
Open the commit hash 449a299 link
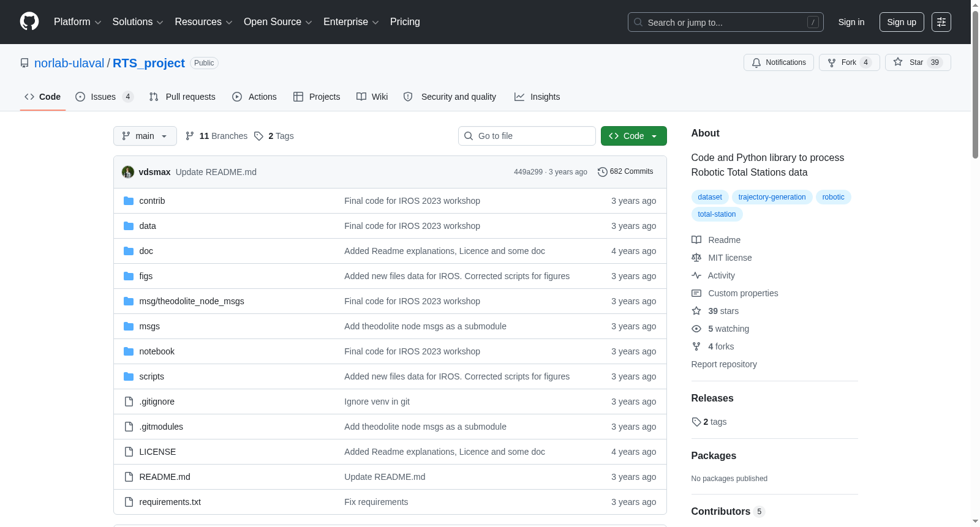click(x=528, y=172)
